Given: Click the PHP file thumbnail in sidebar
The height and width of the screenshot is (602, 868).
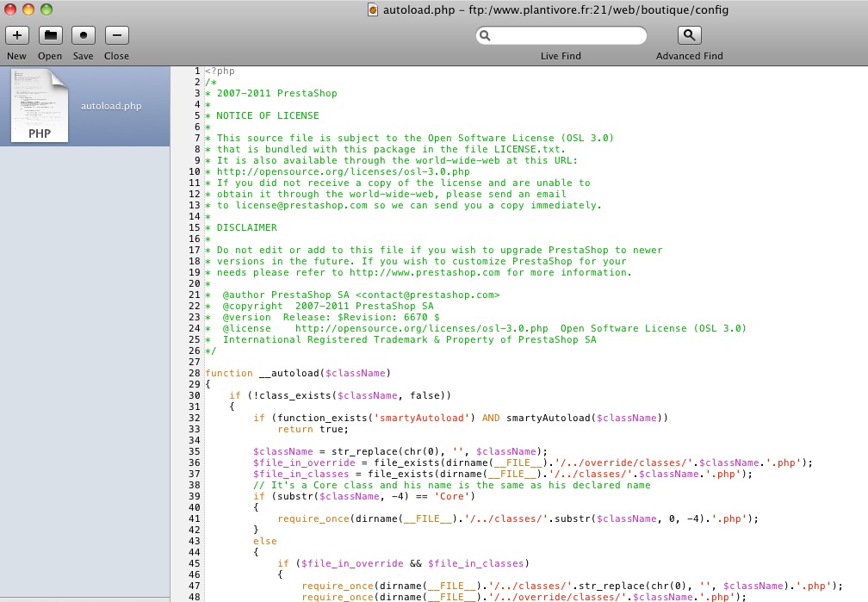Looking at the screenshot, I should (x=40, y=105).
